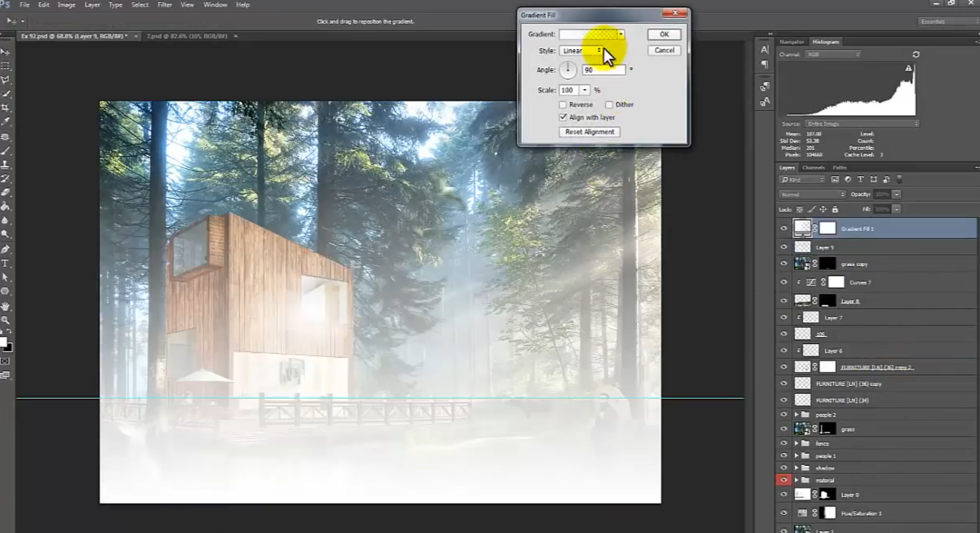
Task: Expand the people 2 layer group
Action: click(796, 414)
